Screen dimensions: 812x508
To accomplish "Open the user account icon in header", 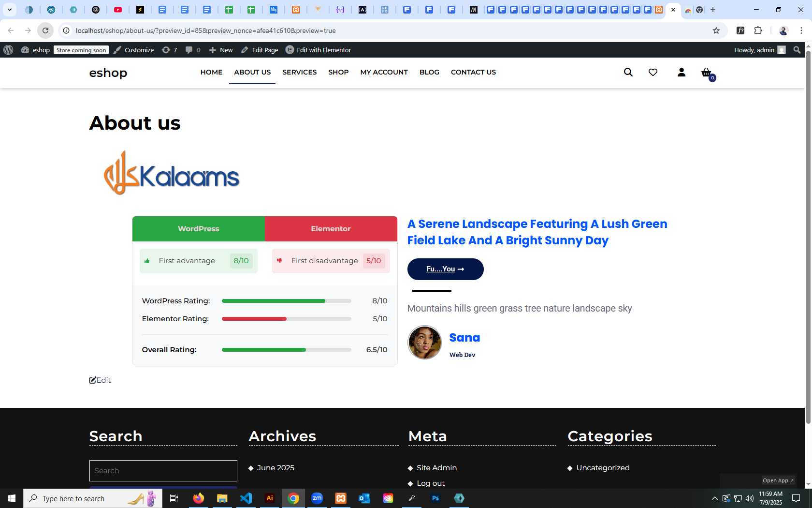I will [681, 72].
